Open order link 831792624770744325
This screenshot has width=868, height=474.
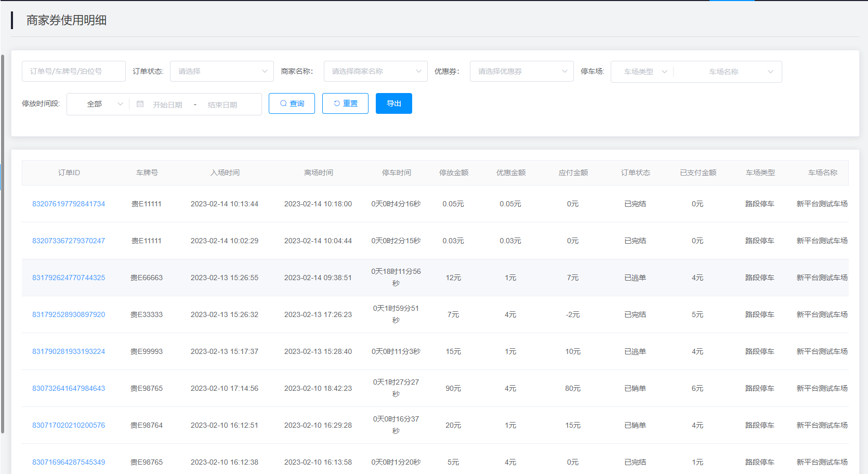coord(69,278)
